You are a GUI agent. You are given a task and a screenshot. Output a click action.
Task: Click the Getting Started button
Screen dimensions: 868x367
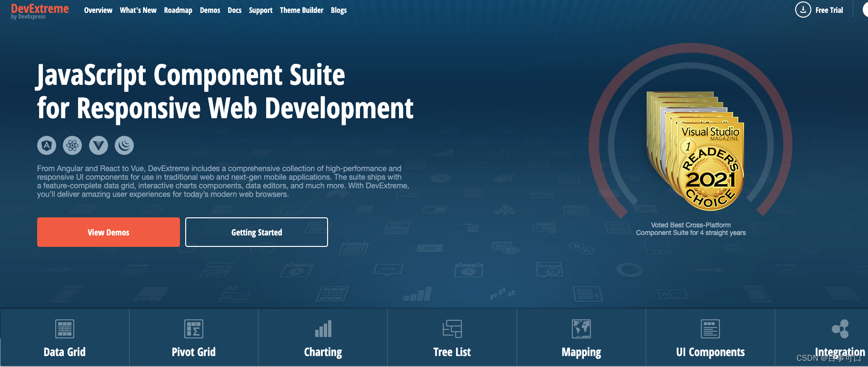coord(257,232)
